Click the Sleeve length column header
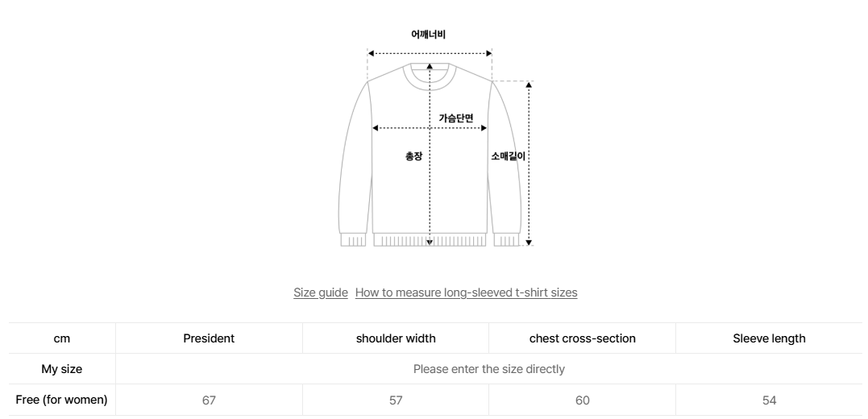This screenshot has width=868, height=419. pos(769,338)
